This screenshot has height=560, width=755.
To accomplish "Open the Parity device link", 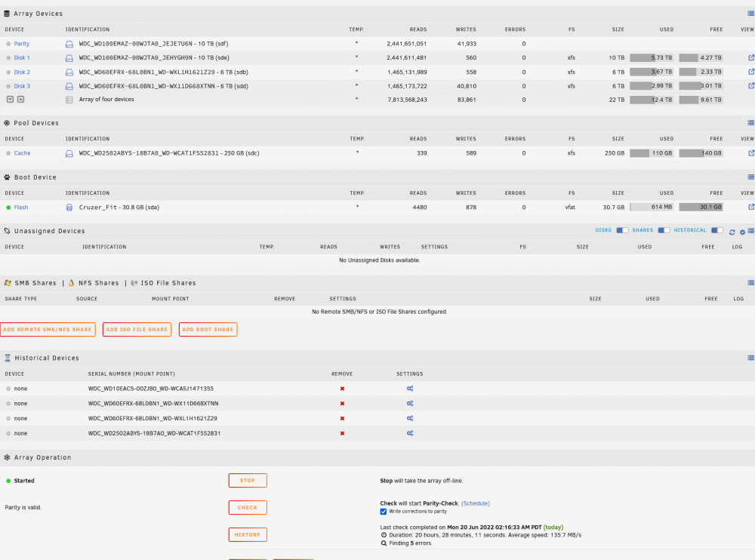I will point(22,44).
